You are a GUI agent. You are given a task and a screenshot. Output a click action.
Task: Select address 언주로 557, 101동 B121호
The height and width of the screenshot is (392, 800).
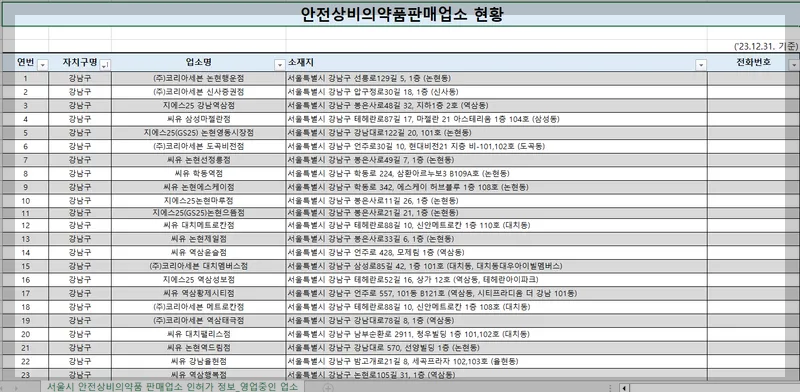tap(496, 294)
